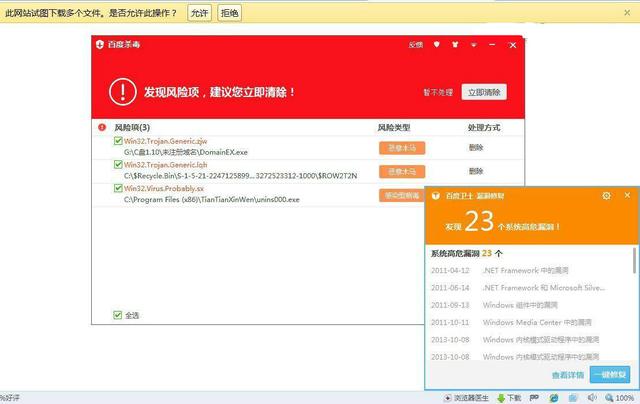The height and width of the screenshot is (404, 640).
Task: Toggle the 全选 select-all checkbox
Action: tap(118, 315)
